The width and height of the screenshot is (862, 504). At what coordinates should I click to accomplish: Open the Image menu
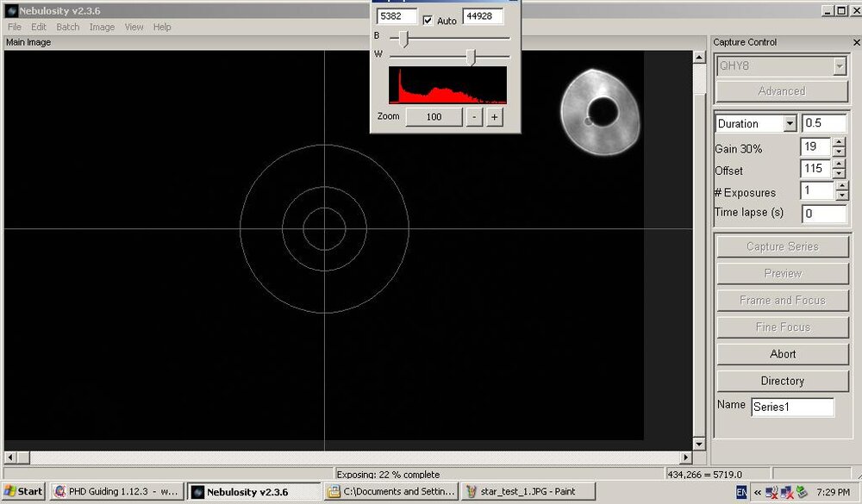point(102,27)
